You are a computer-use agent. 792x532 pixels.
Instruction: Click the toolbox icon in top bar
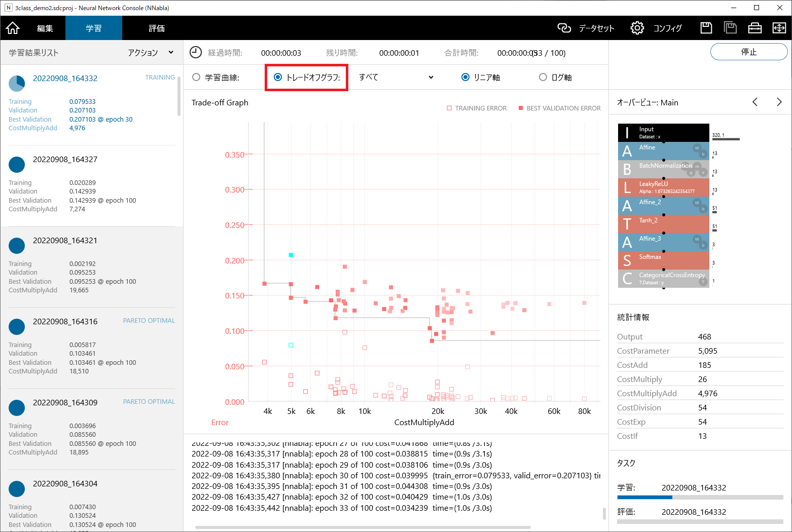[x=754, y=28]
